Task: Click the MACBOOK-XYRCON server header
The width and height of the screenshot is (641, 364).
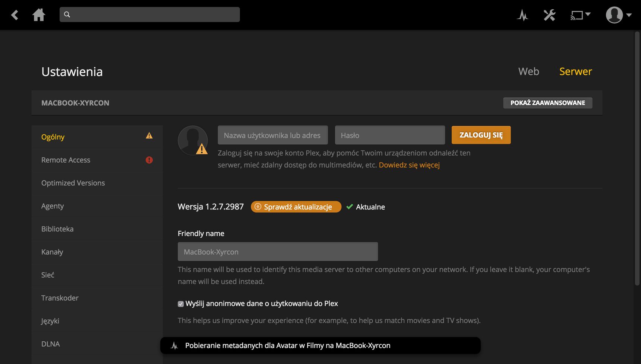Action: [75, 103]
